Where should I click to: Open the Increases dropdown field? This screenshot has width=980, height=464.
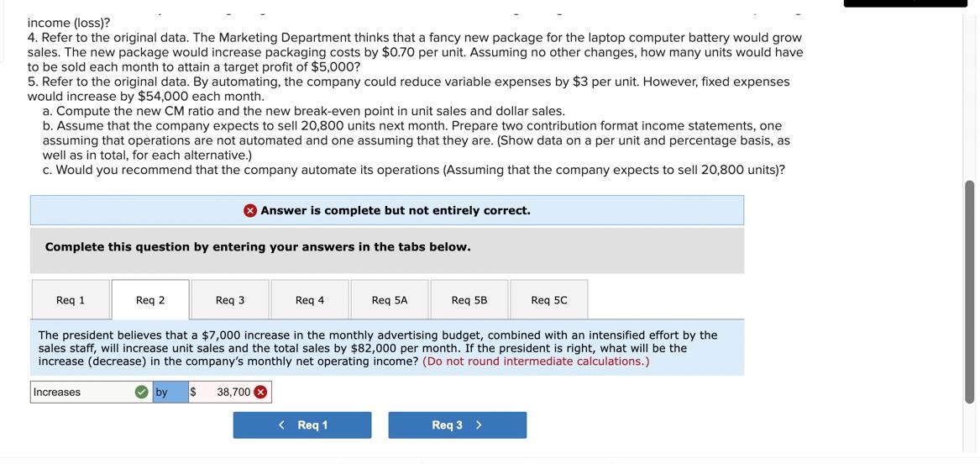tap(80, 393)
